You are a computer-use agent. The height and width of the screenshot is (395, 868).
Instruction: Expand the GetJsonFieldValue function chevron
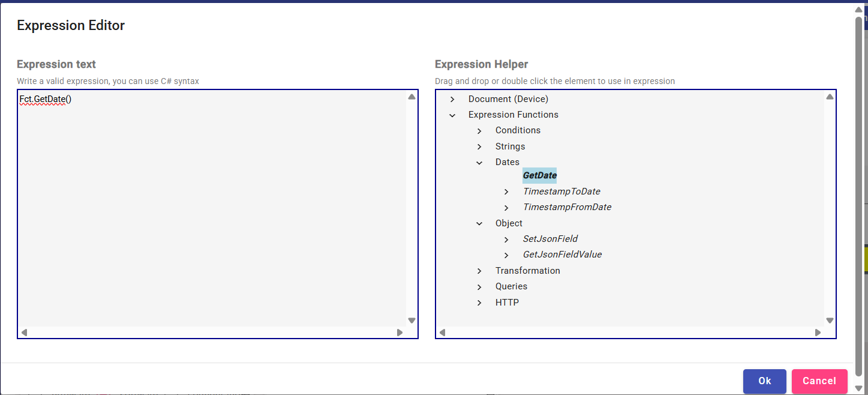coord(506,255)
